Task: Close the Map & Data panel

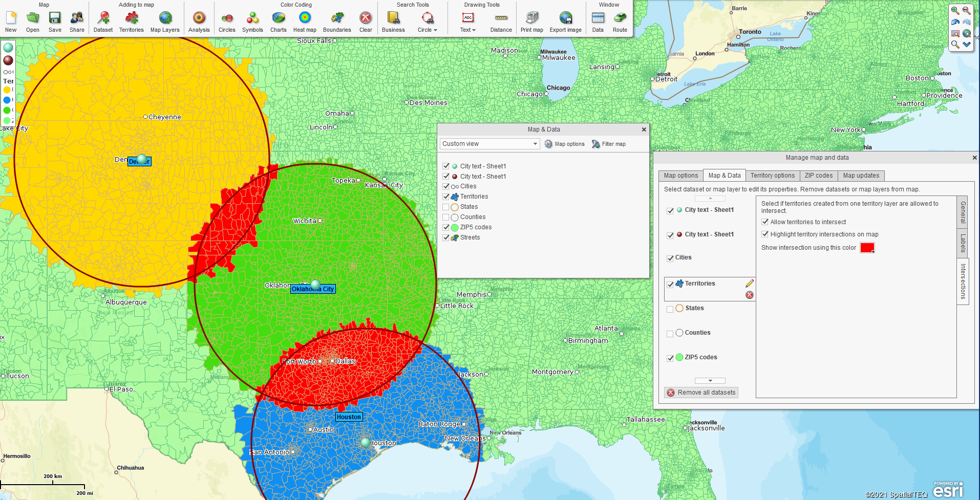Action: [x=644, y=129]
